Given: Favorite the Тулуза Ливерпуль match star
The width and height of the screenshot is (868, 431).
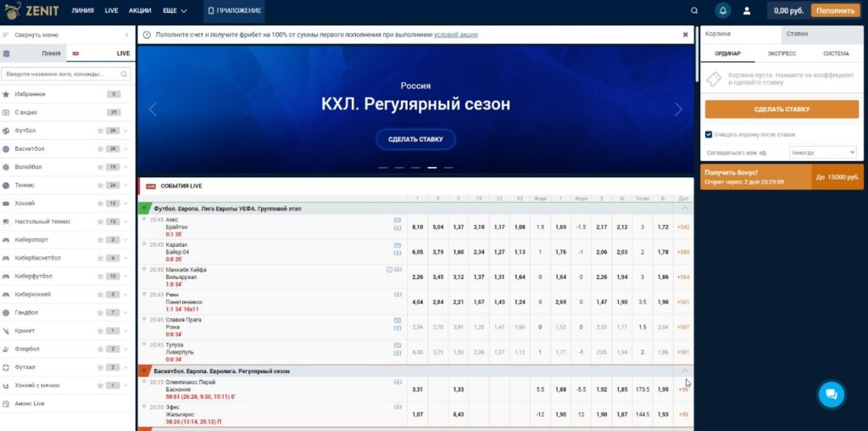Looking at the screenshot, I should [144, 344].
